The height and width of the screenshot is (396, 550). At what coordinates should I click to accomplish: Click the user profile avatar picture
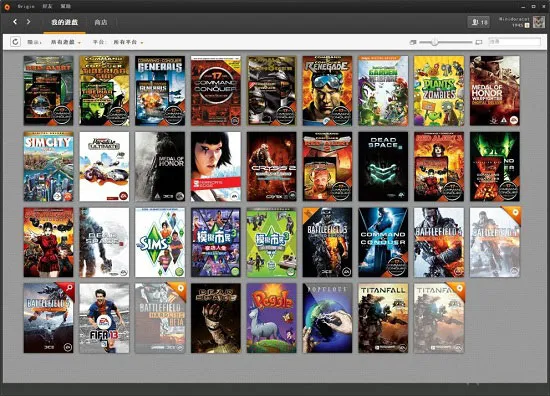point(538,22)
